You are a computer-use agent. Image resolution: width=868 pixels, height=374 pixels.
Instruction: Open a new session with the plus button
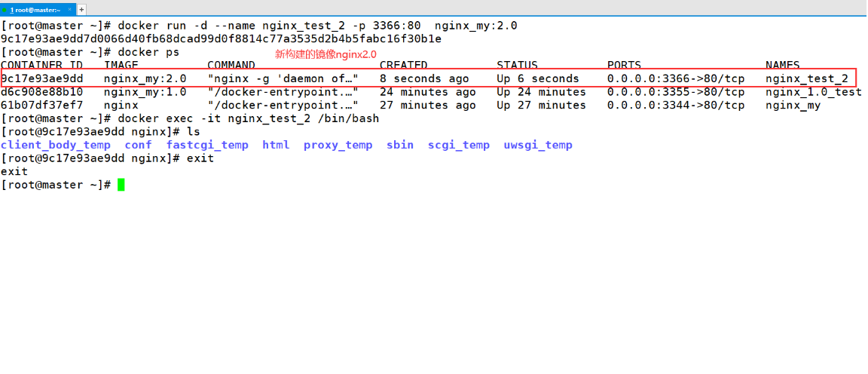[x=81, y=9]
